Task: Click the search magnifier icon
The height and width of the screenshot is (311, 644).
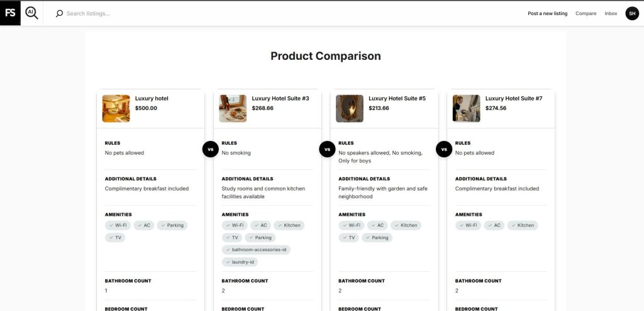Action: coord(59,13)
